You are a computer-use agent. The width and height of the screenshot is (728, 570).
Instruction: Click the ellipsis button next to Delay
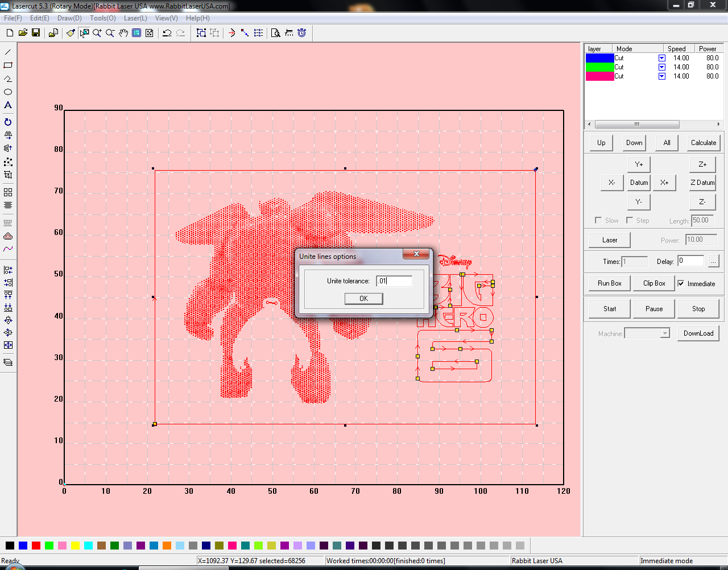click(713, 261)
